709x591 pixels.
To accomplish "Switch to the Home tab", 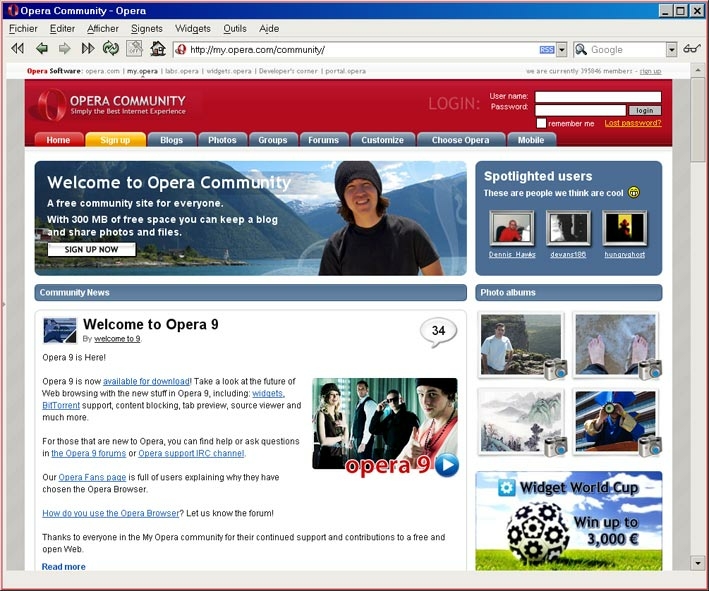I will point(58,140).
